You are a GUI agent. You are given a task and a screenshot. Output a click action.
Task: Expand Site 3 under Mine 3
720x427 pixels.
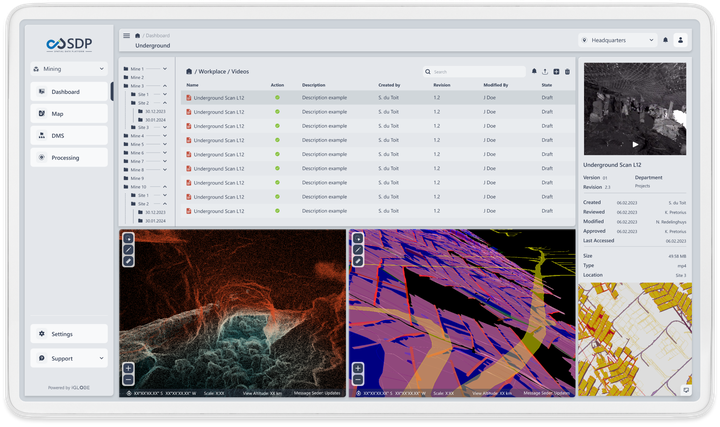pyautogui.click(x=165, y=127)
